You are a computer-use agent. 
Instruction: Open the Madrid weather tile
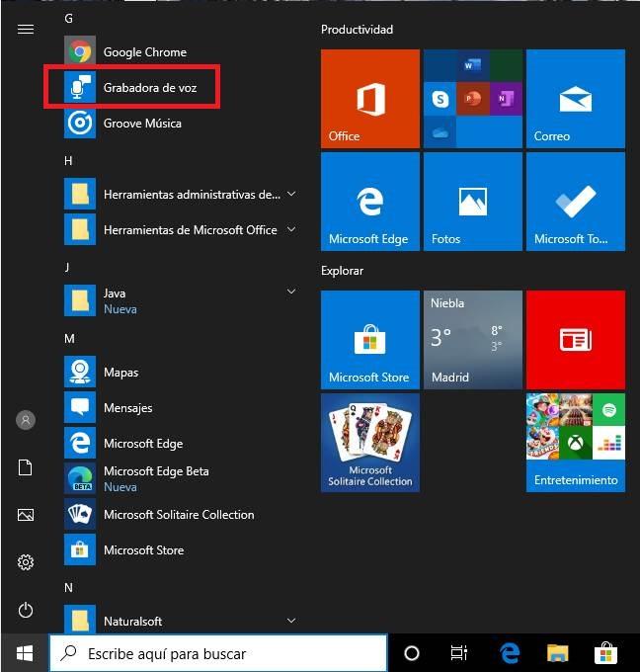point(473,340)
